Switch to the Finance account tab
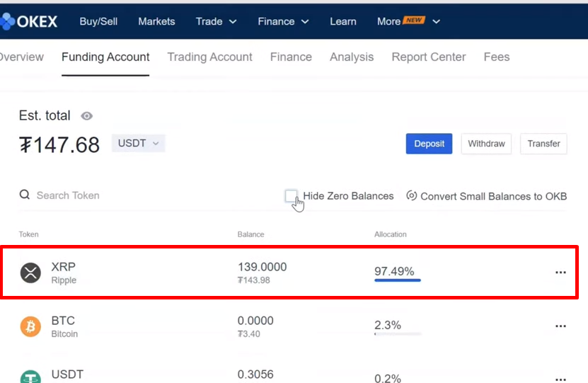Image resolution: width=588 pixels, height=383 pixels. 291,57
